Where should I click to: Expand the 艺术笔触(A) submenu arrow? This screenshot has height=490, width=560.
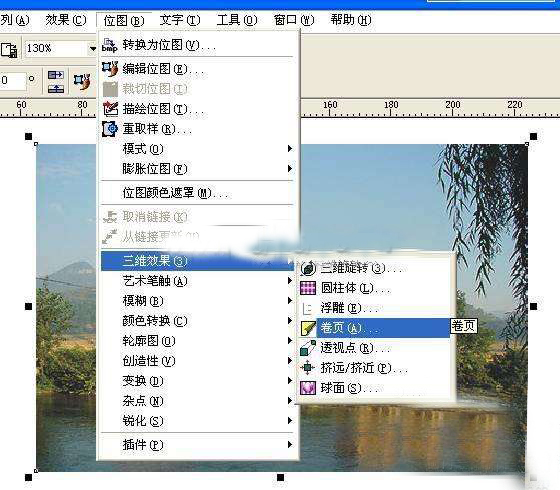290,281
